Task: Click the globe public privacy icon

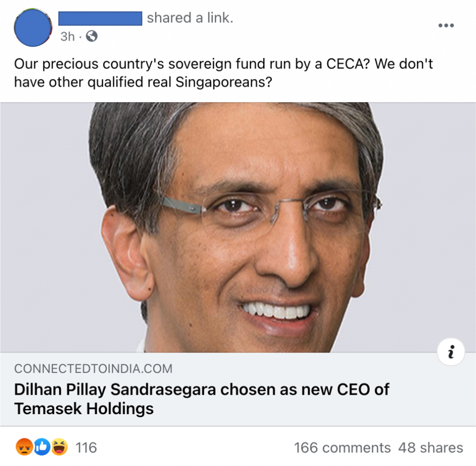Action: 92,36
